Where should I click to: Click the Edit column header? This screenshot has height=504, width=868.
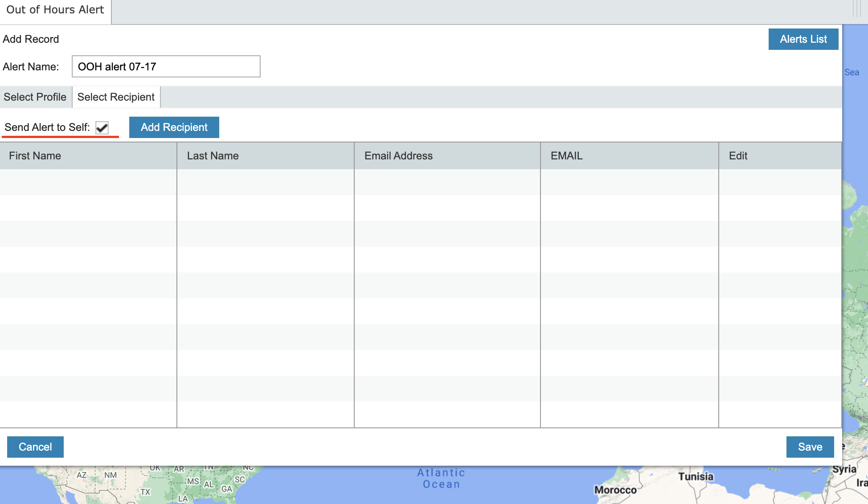point(738,156)
